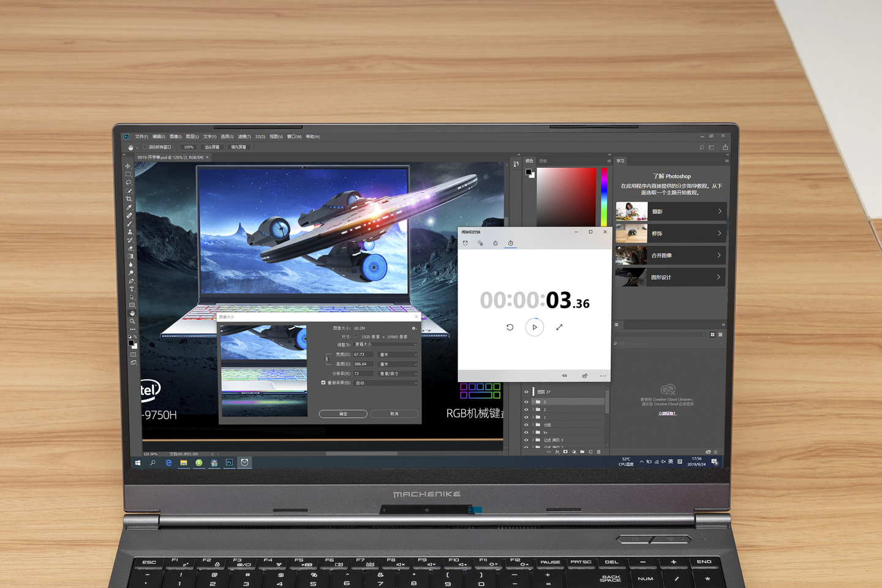Open the resample method dropdown
This screenshot has height=588, width=882.
click(386, 383)
